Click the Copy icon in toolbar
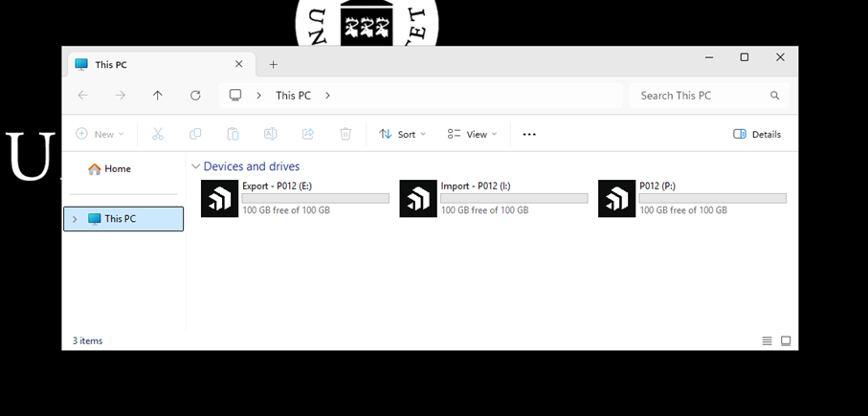 click(195, 134)
